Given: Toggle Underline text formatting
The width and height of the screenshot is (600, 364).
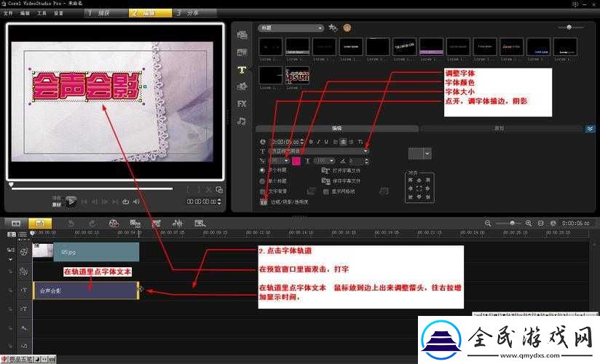Looking at the screenshot, I should coord(326,142).
